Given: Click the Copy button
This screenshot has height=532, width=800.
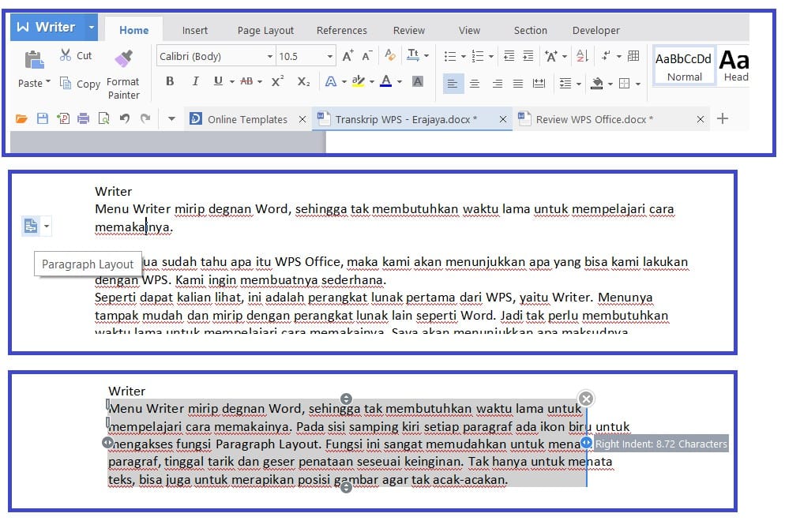Looking at the screenshot, I should [x=78, y=84].
